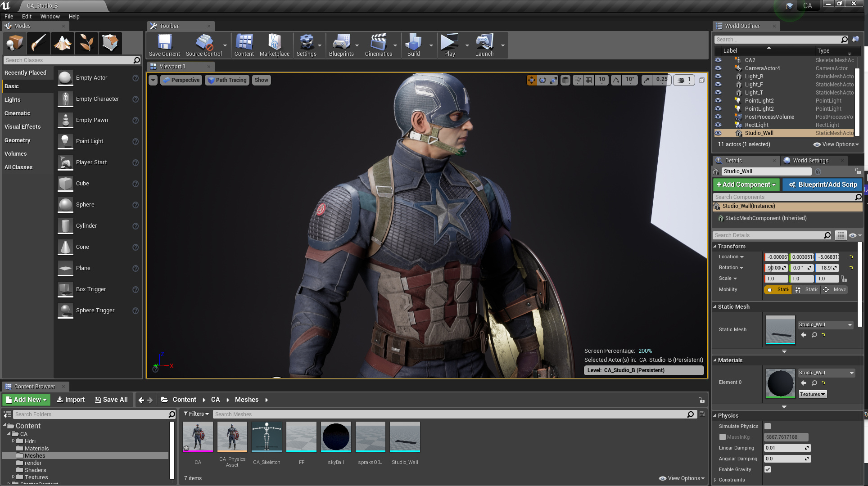Screen dimensions: 868x486
Task: Toggle the viewport grid snapping icon
Action: click(x=588, y=80)
